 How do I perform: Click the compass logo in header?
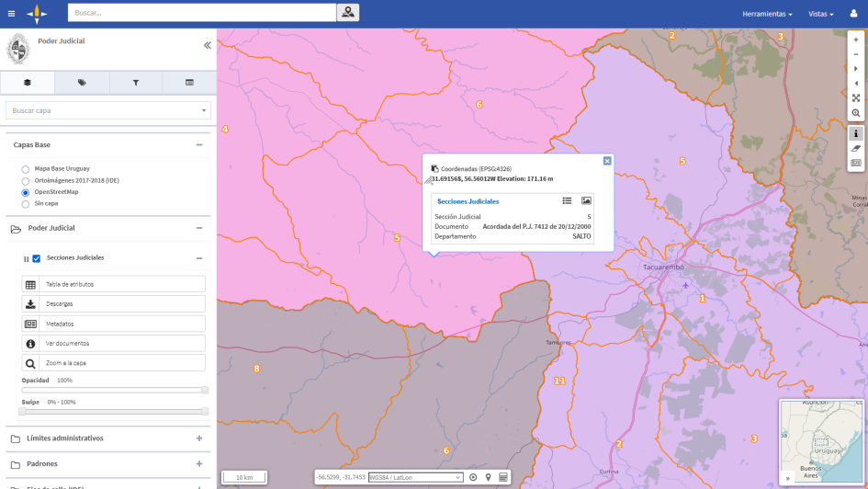tap(37, 13)
